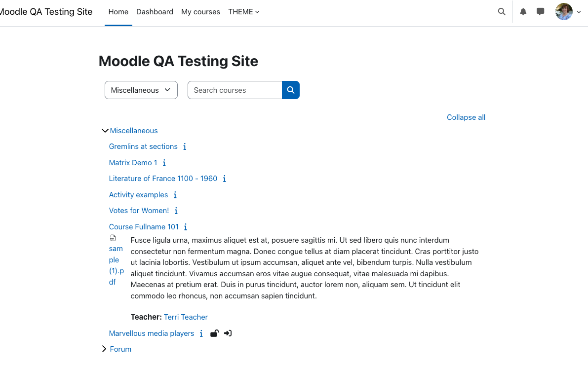Viewport: 588px width, 365px height.
Task: Click info icon beside Literature of France
Action: coord(224,179)
